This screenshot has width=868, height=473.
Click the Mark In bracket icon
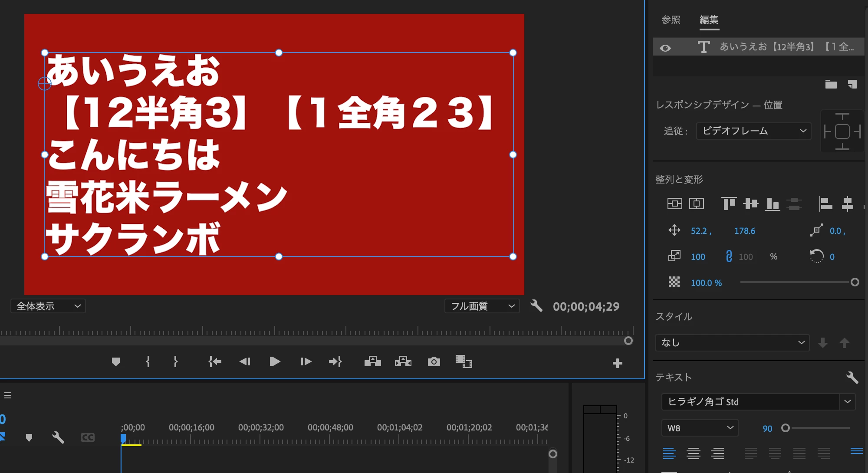pos(148,361)
